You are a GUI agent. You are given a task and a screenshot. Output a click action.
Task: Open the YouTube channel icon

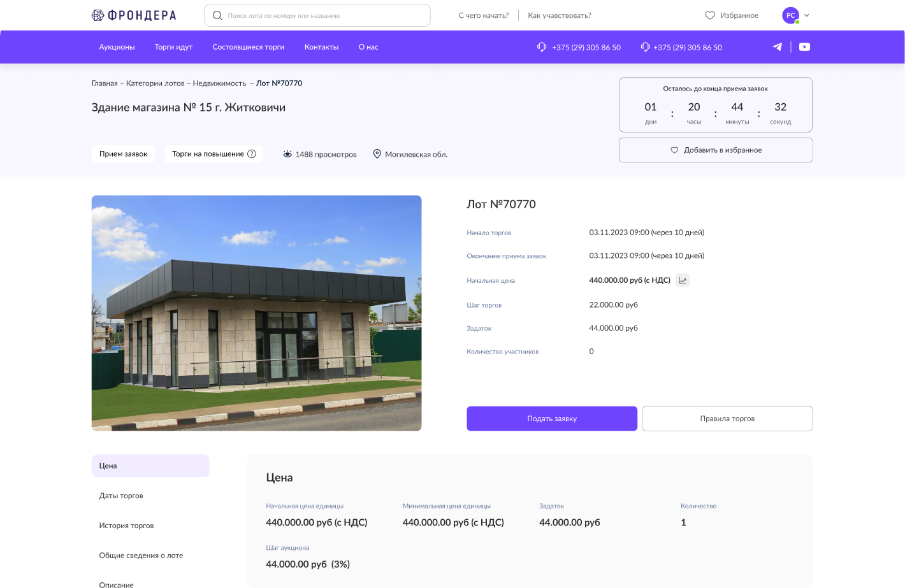pyautogui.click(x=804, y=47)
